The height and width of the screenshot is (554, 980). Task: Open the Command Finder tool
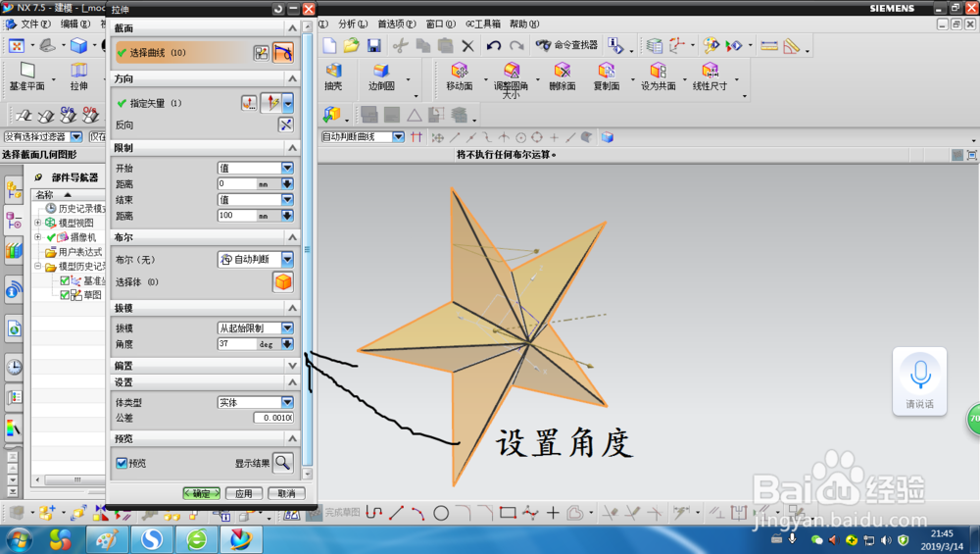point(566,45)
